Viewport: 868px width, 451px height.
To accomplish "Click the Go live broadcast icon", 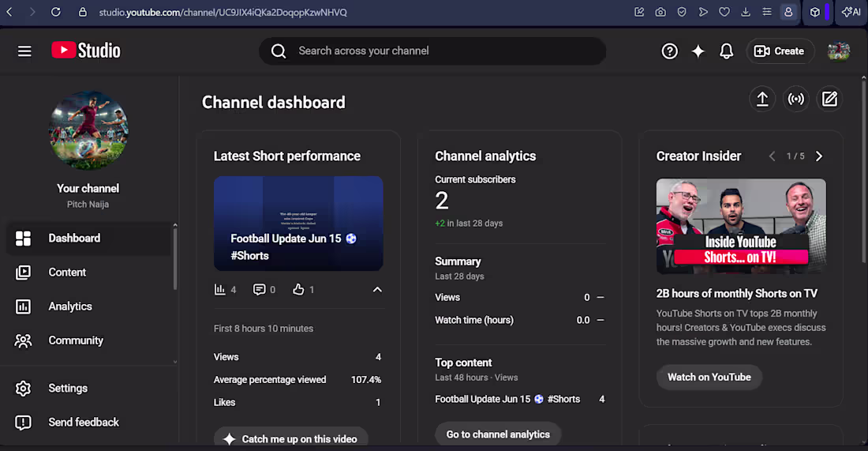I will [x=796, y=100].
